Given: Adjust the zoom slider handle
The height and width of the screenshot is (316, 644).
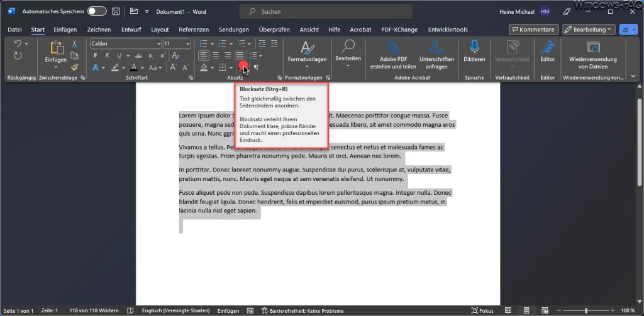Looking at the screenshot, I should (586, 311).
